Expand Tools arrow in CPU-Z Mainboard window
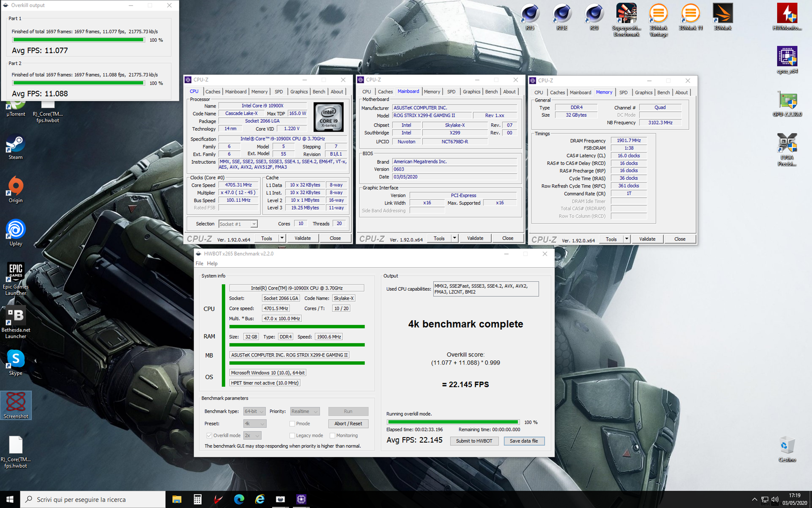 pyautogui.click(x=454, y=238)
